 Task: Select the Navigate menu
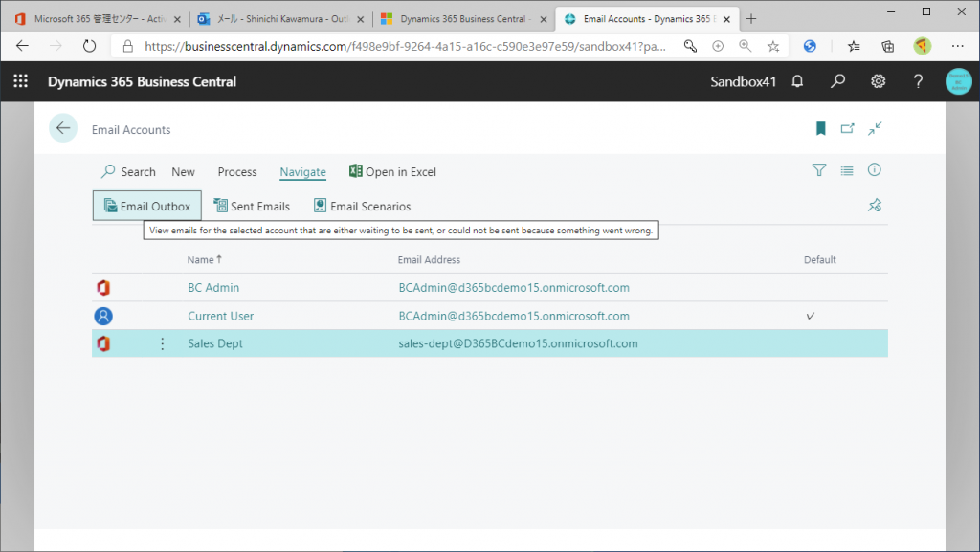(302, 171)
